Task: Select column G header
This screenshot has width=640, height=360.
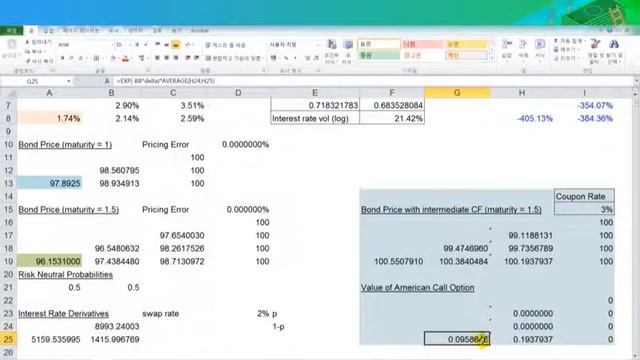Action: pyautogui.click(x=457, y=93)
